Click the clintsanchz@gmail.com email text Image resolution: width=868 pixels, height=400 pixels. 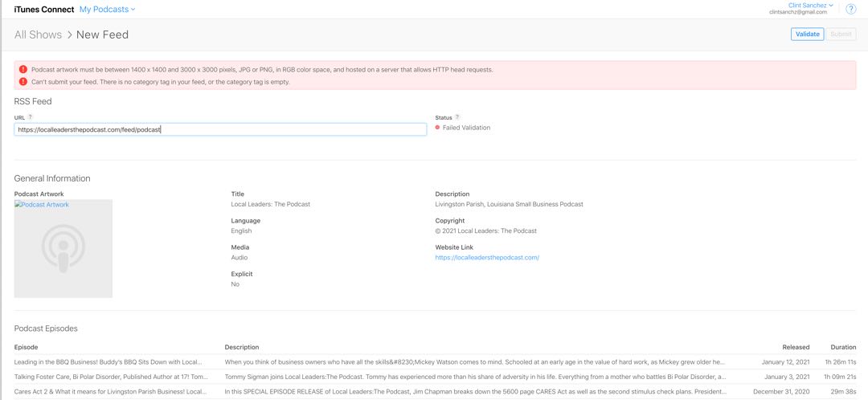pos(798,12)
